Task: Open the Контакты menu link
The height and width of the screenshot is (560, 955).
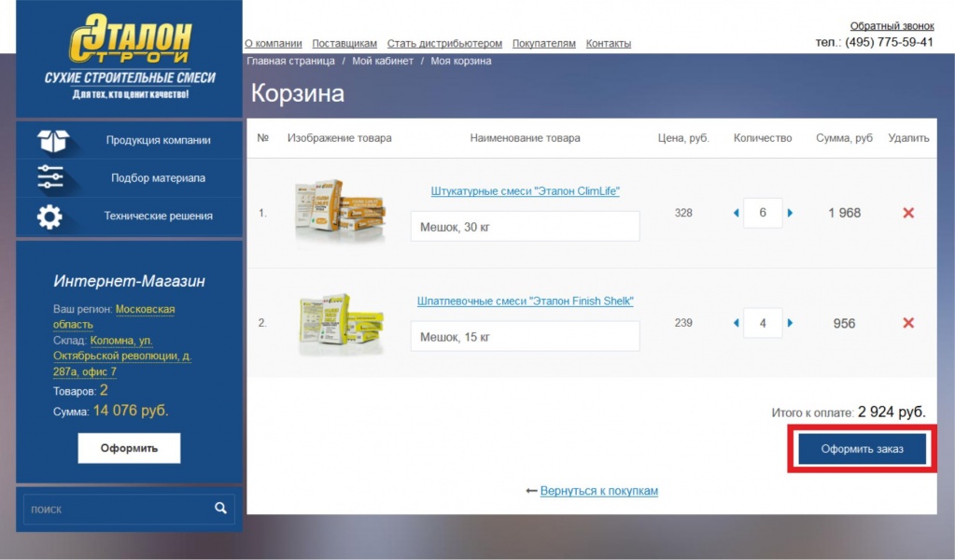Action: (x=609, y=43)
